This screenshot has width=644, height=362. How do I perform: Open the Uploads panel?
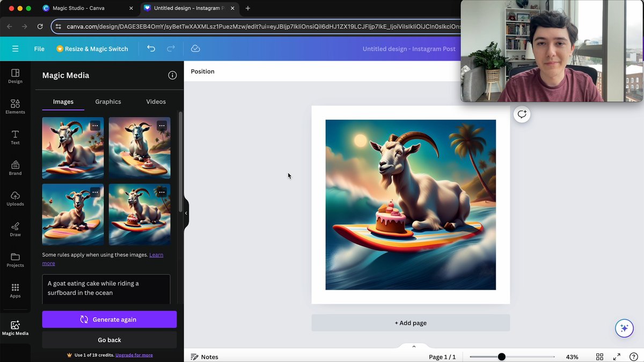coord(15,198)
